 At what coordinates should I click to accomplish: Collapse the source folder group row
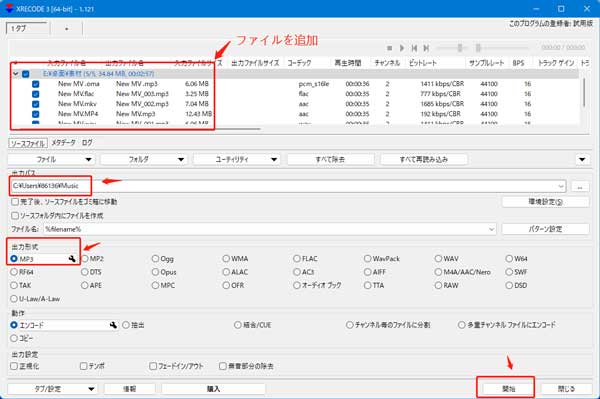coord(16,74)
